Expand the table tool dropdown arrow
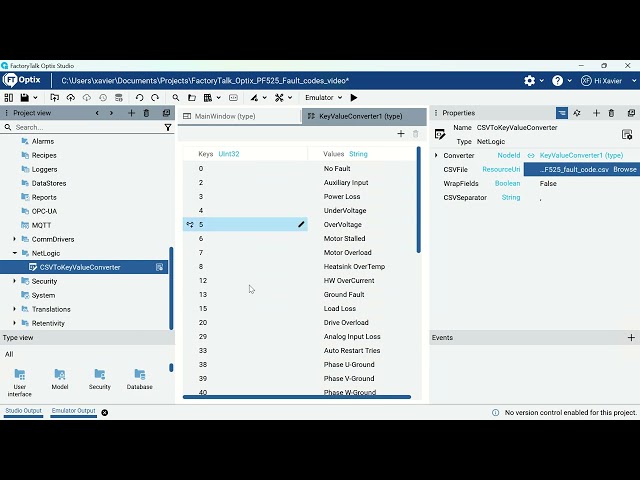This screenshot has width=640, height=480. (219, 98)
